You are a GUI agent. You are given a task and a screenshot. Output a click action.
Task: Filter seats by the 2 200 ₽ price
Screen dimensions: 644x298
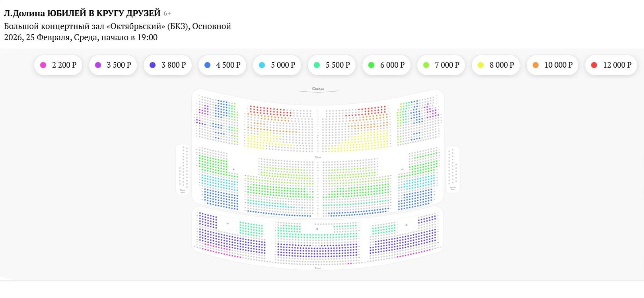coord(58,65)
